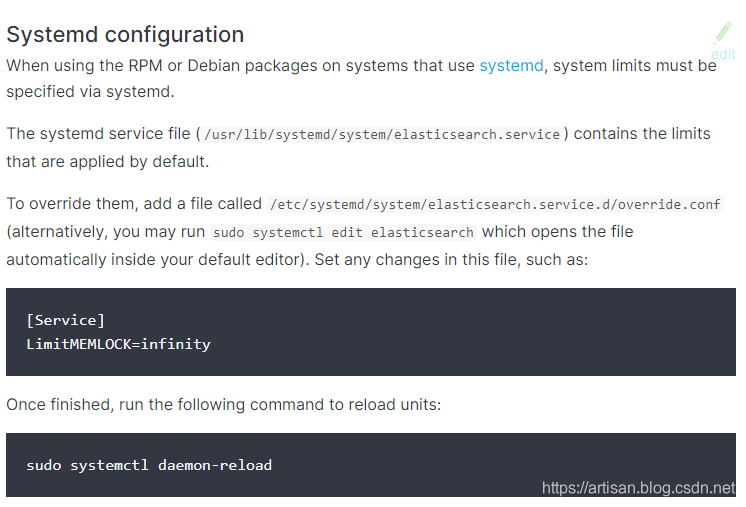The image size is (746, 507).
Task: Open the blue "systemd" hyperlink
Action: [511, 66]
